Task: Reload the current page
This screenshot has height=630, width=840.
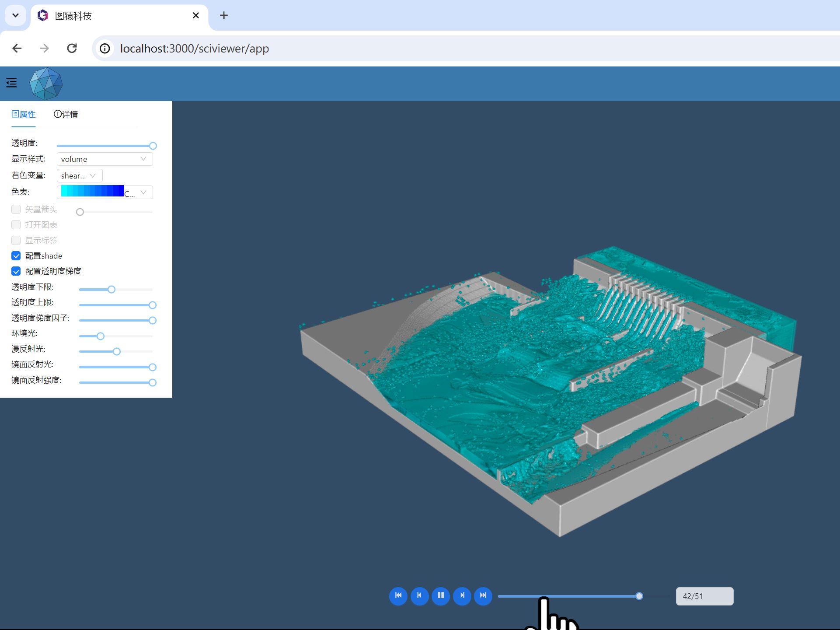Action: (72, 48)
